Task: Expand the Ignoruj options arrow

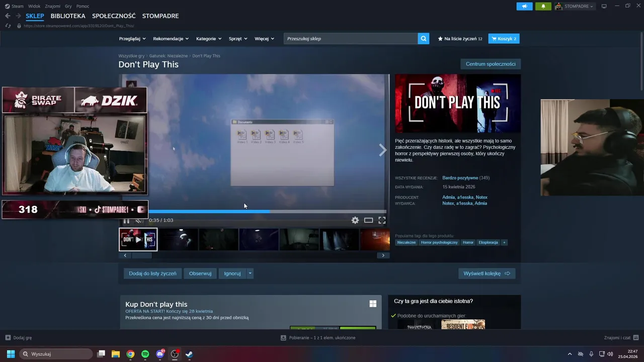Action: (250, 274)
